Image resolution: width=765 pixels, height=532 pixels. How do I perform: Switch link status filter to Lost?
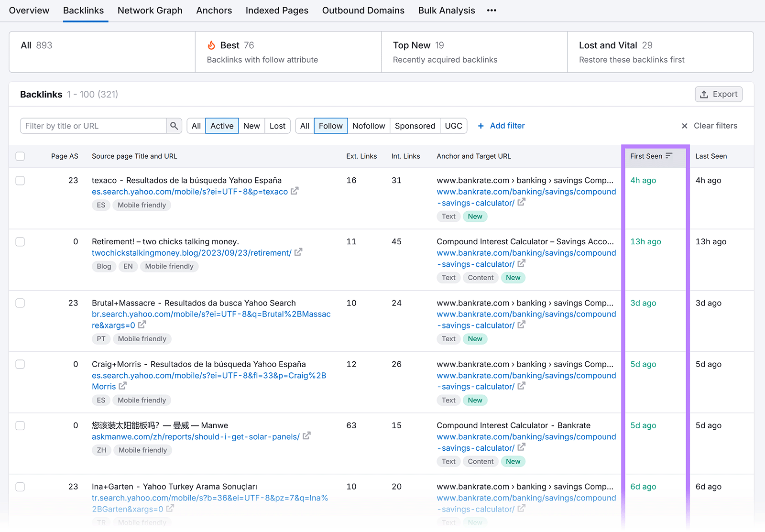pos(277,126)
